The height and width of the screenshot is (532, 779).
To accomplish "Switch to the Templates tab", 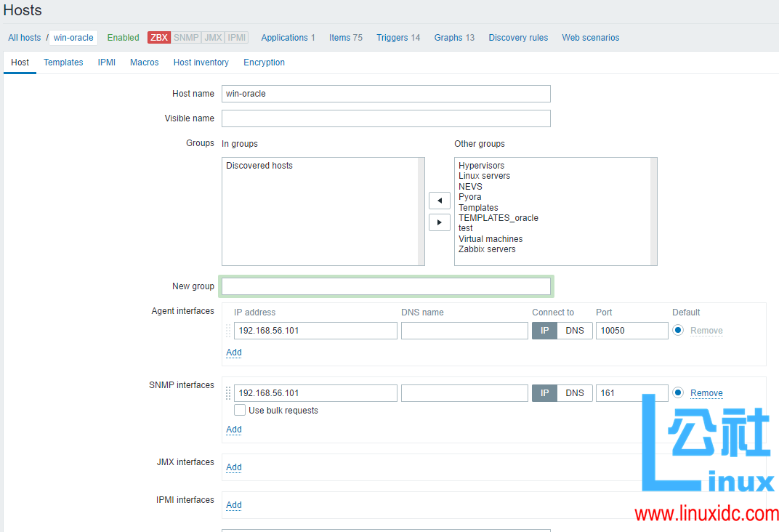I will pos(63,63).
